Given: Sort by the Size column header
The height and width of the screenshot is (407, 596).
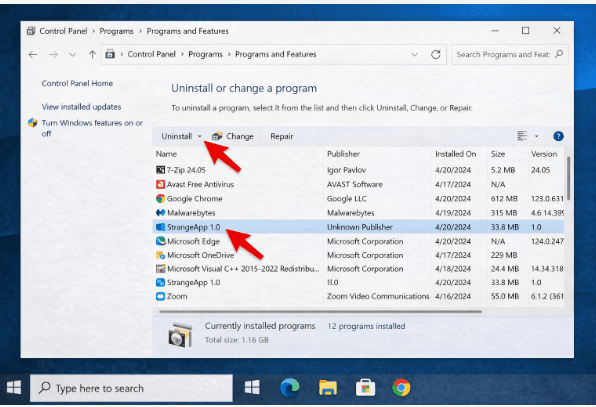Looking at the screenshot, I should pos(498,154).
